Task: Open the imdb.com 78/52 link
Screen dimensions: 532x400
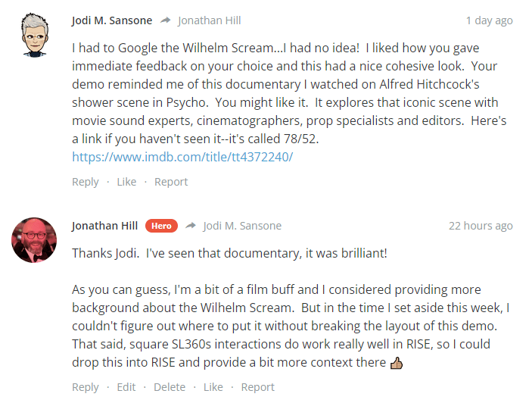Action: click(182, 157)
